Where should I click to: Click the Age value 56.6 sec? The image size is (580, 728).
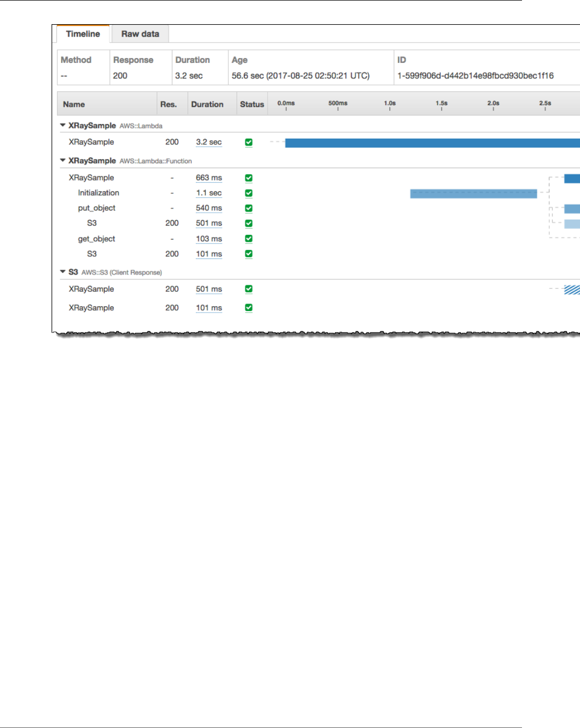[x=301, y=76]
